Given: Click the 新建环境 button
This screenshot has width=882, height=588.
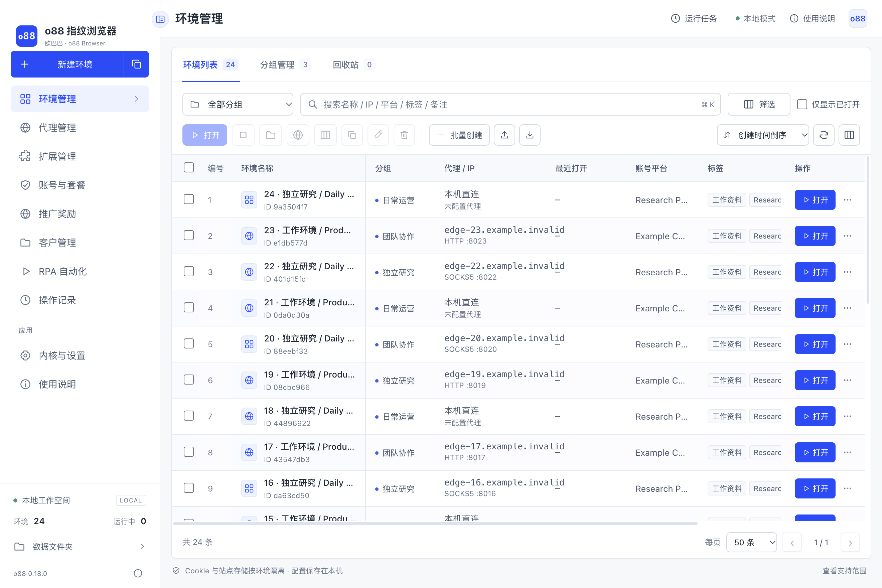Looking at the screenshot, I should tap(67, 64).
